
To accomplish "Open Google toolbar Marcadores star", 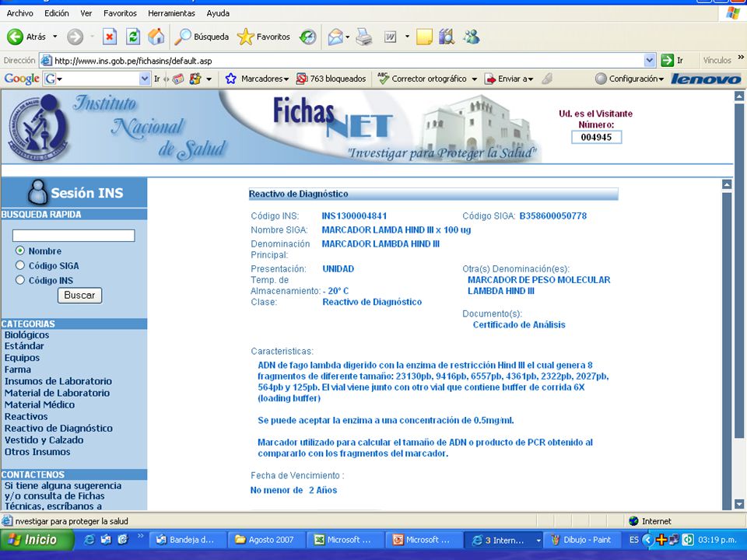I will [230, 79].
